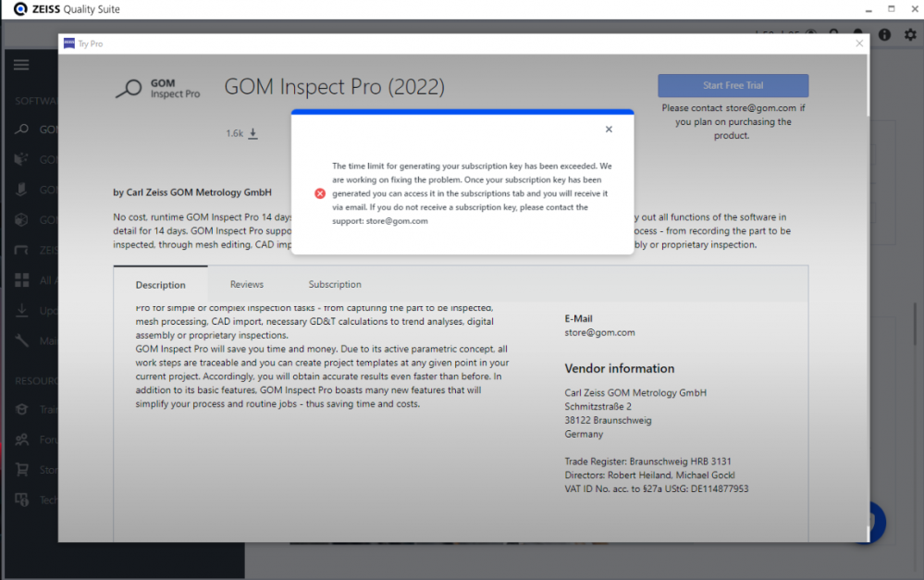Select the ZEISS portal-frame icon in sidebar
Image resolution: width=924 pixels, height=580 pixels.
coord(22,251)
